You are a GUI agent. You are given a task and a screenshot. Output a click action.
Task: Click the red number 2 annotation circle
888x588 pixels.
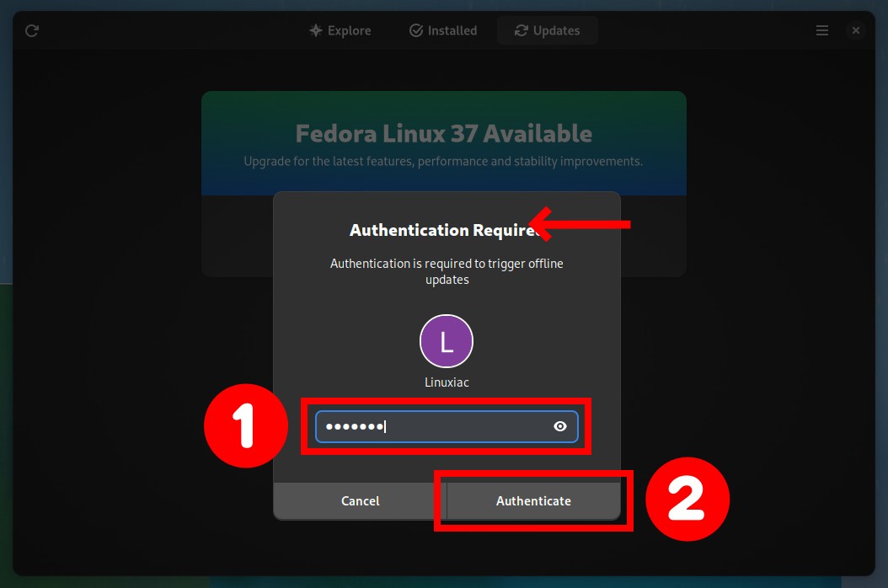tap(687, 499)
